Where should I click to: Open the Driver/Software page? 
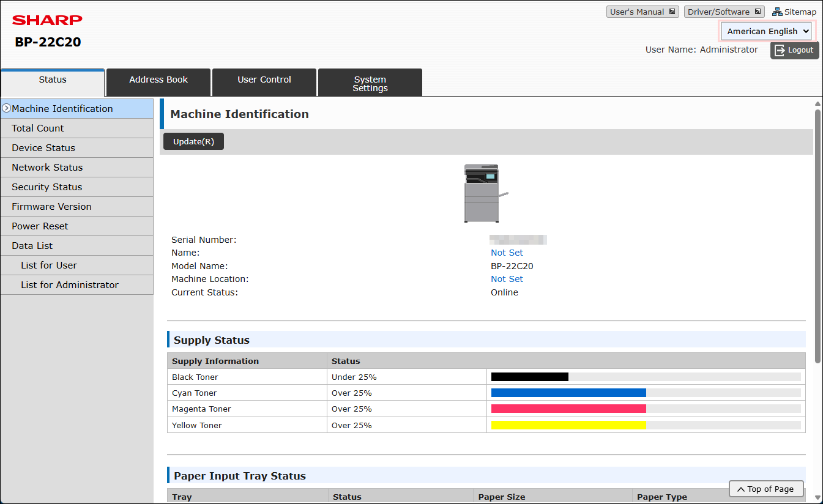click(x=724, y=12)
